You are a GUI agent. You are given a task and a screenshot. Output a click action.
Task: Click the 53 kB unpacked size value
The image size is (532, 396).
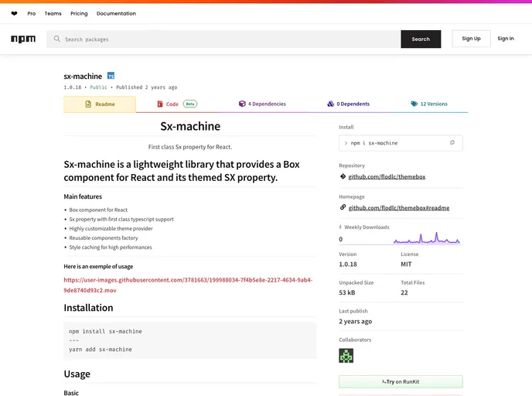346,292
